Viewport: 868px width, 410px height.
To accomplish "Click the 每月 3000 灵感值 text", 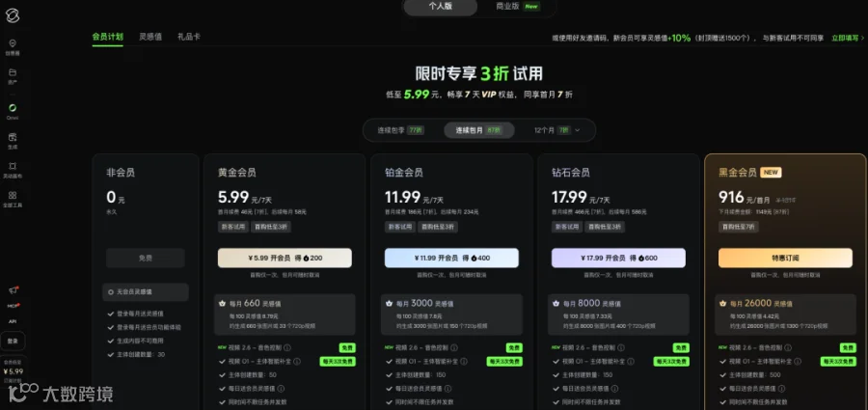I will (x=424, y=304).
